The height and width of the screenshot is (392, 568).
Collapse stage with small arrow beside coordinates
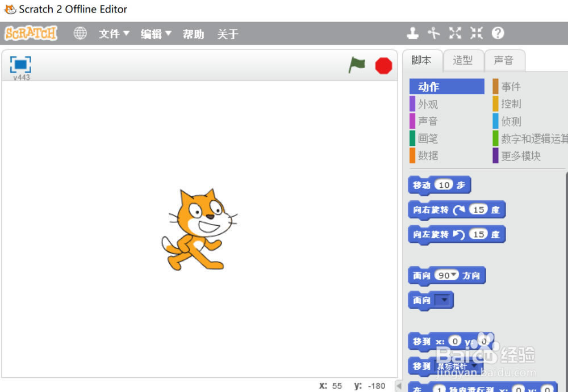click(x=399, y=385)
